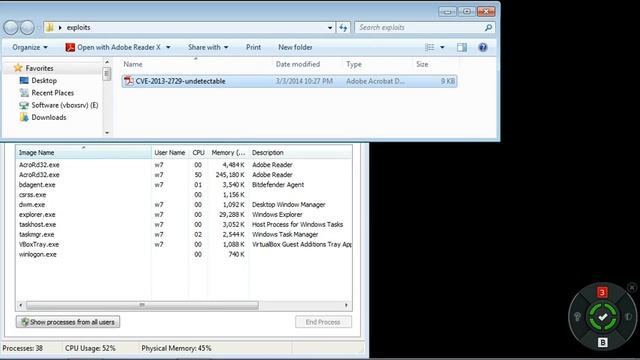
Task: Click New folder in the toolbar
Action: click(x=295, y=47)
